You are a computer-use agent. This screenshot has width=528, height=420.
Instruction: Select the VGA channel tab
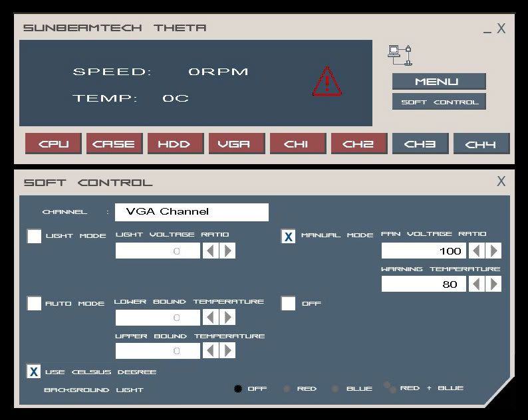[x=237, y=144]
